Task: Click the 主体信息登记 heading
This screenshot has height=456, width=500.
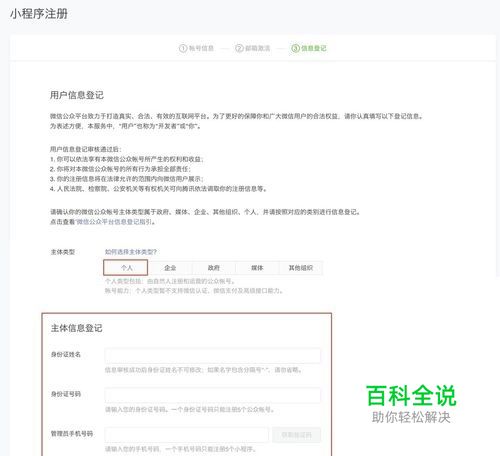Action: [77, 328]
